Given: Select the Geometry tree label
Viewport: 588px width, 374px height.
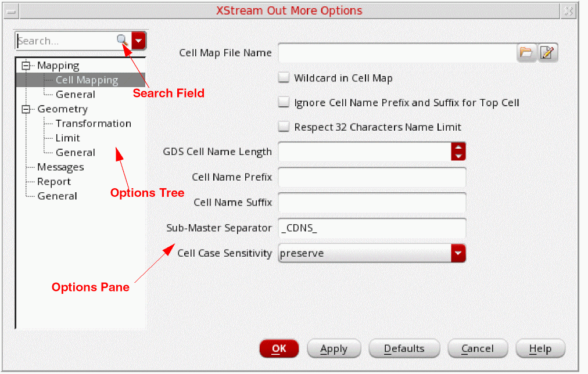Looking at the screenshot, I should 63,109.
